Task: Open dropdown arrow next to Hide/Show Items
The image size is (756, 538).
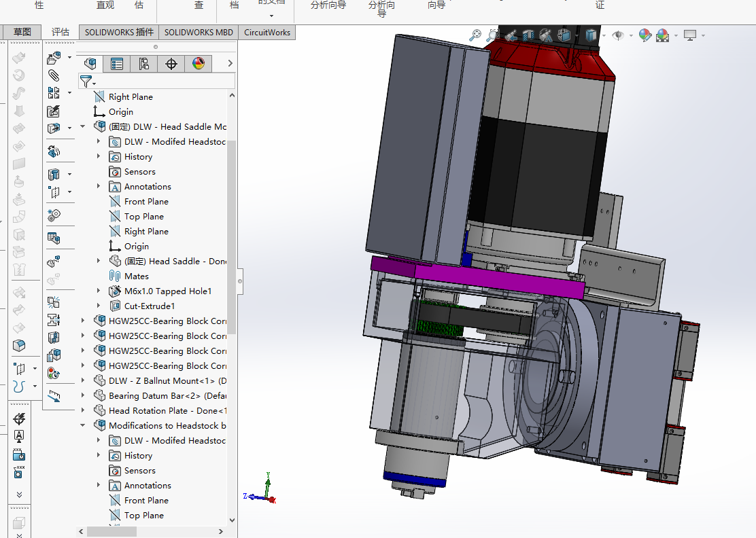Action: [x=631, y=35]
